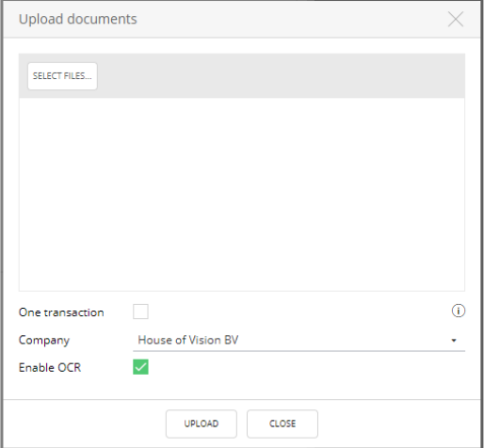
Task: Click the Company label text
Action: coord(44,341)
